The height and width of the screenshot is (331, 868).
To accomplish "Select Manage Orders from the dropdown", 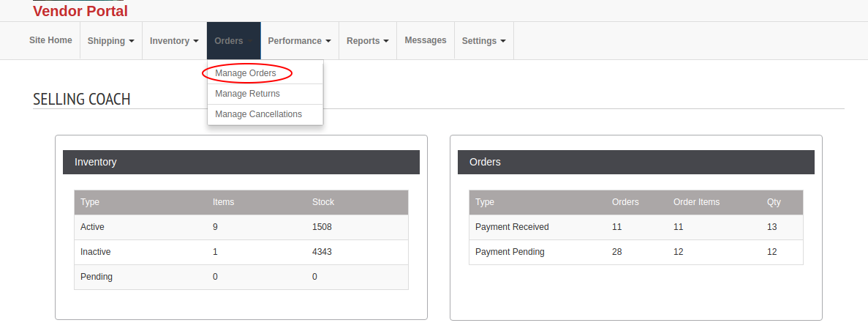I will pyautogui.click(x=246, y=73).
